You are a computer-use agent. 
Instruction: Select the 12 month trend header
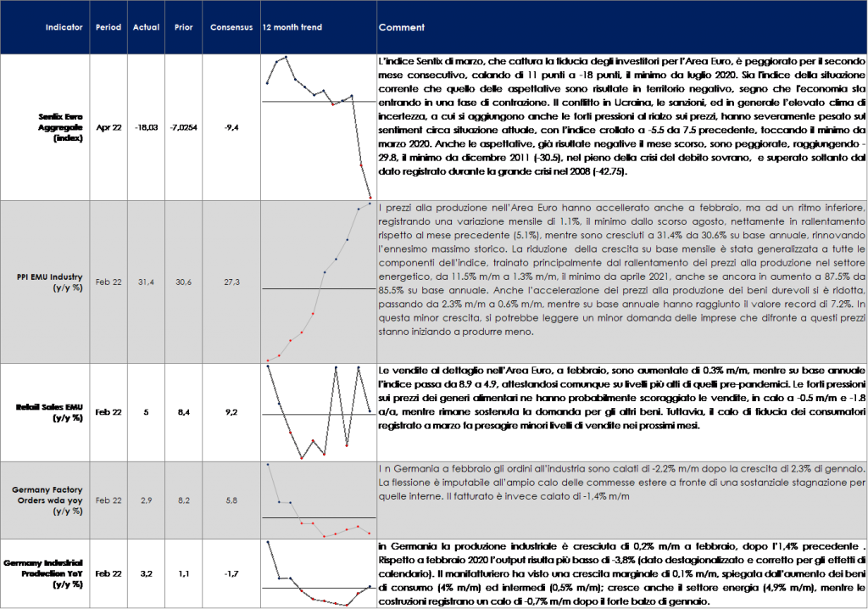pyautogui.click(x=292, y=27)
